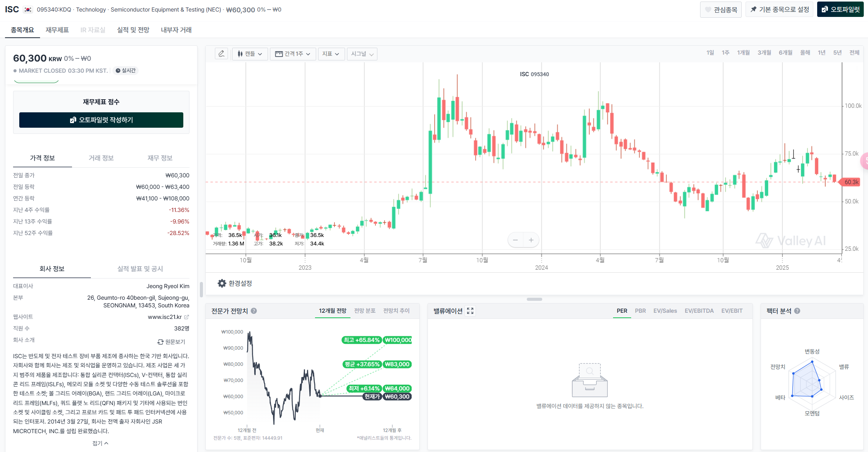
Task: Open the 지표 indicators dropdown
Action: [x=331, y=54]
